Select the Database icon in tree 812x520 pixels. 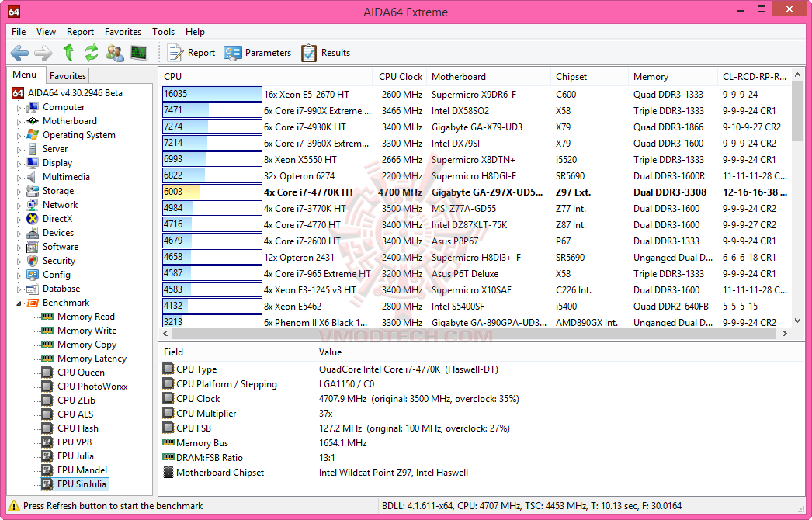pos(32,289)
